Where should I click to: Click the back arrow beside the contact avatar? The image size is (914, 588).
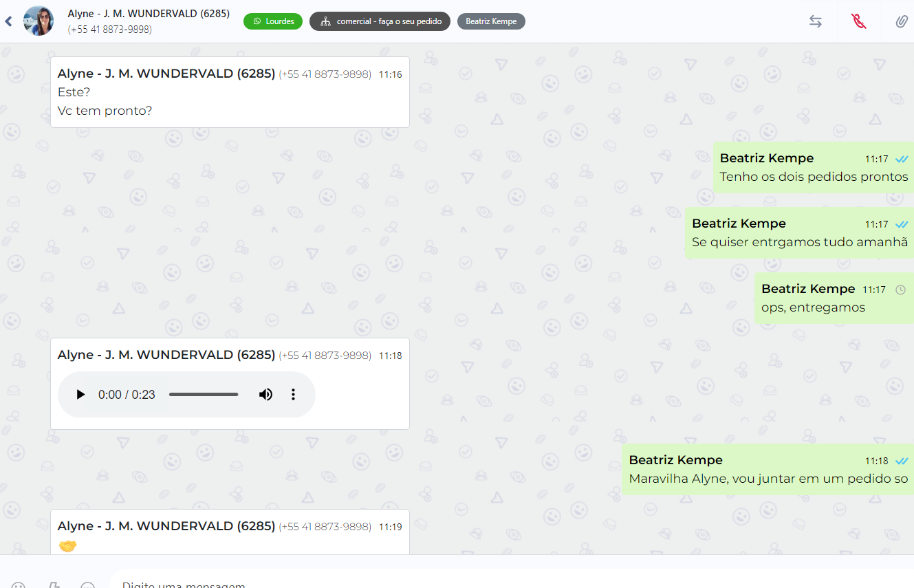[8, 21]
